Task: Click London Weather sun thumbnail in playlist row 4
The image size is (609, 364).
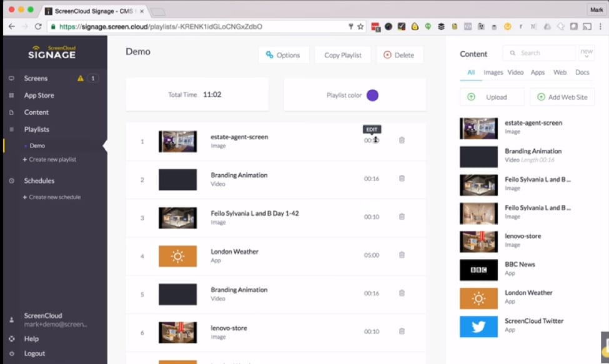Action: coord(177,256)
